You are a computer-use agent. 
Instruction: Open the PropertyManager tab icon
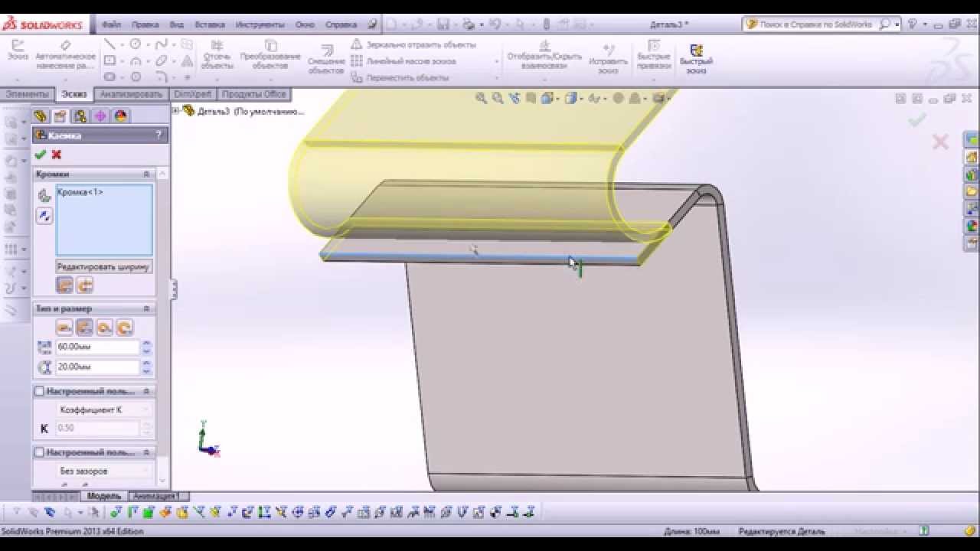(60, 116)
